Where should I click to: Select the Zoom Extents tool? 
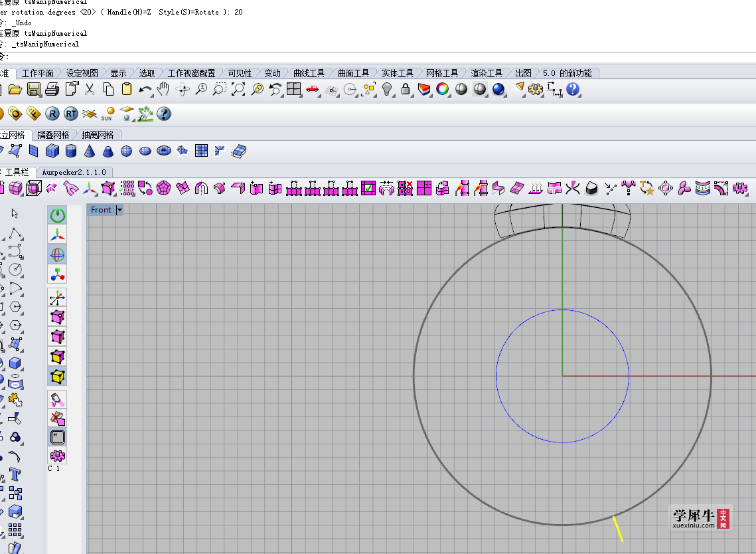238,89
